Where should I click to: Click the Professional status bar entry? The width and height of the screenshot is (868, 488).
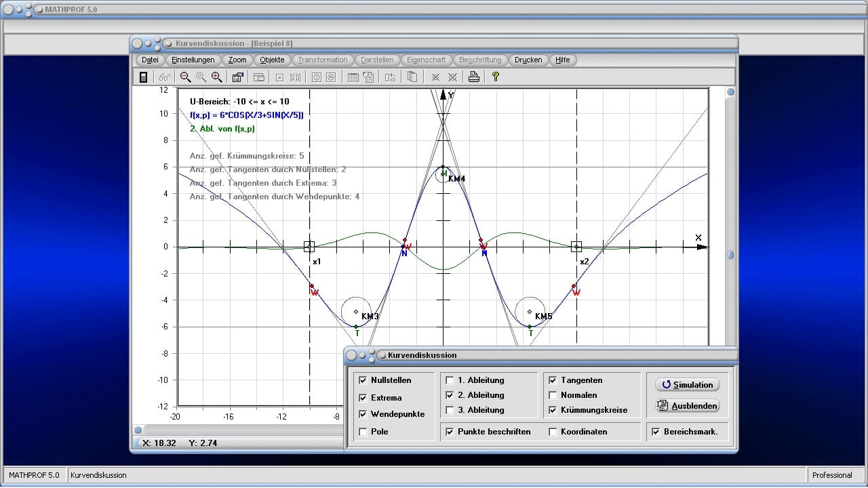tap(832, 475)
